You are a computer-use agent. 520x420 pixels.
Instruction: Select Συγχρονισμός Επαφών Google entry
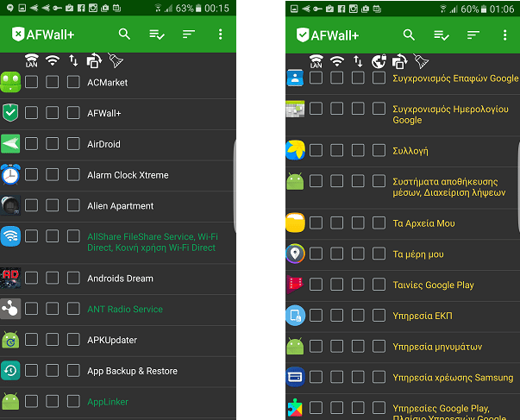[455, 78]
